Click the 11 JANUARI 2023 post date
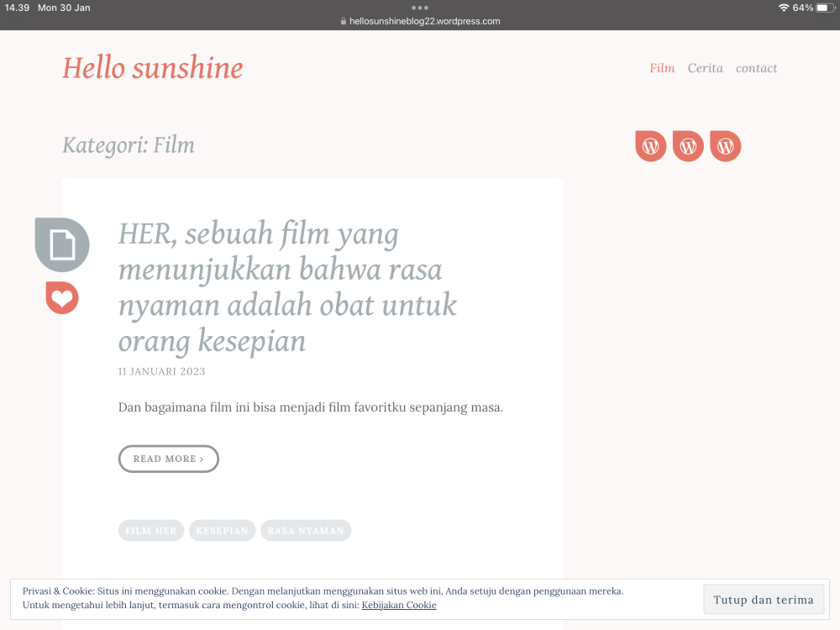The height and width of the screenshot is (630, 840). pyautogui.click(x=162, y=371)
